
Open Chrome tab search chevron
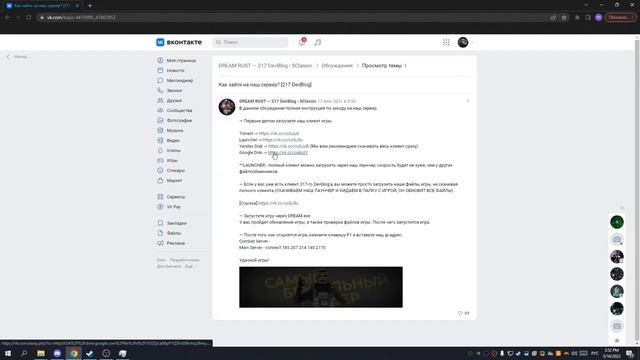(586, 5)
